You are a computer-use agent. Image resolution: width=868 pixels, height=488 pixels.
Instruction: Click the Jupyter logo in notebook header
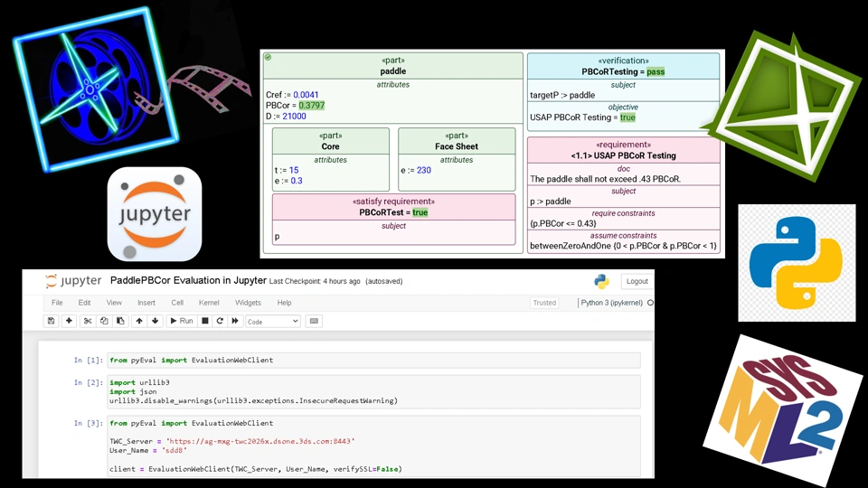click(73, 281)
